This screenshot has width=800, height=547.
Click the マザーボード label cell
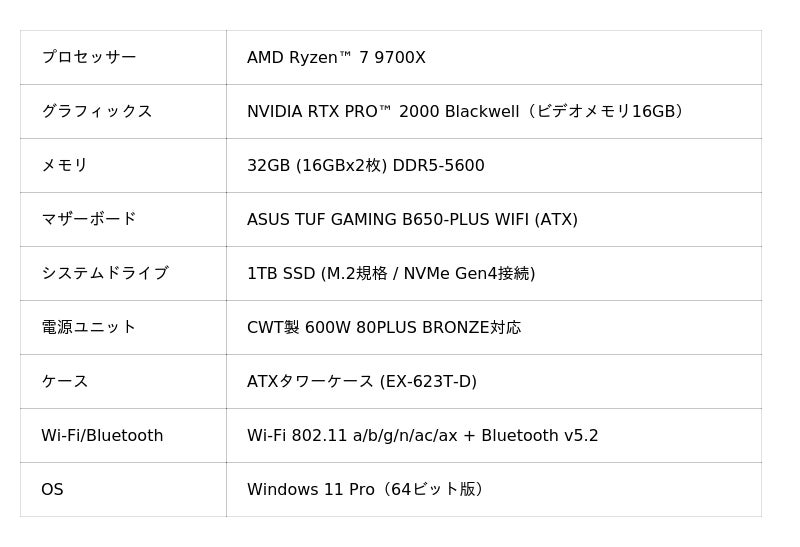tap(88, 220)
